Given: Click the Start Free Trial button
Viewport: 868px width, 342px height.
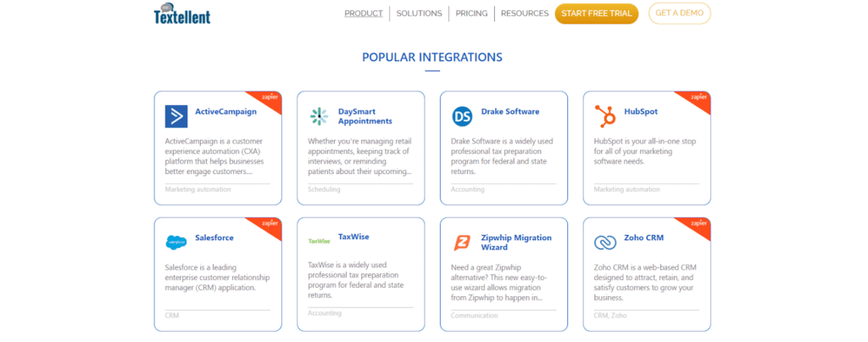Looking at the screenshot, I should 596,14.
